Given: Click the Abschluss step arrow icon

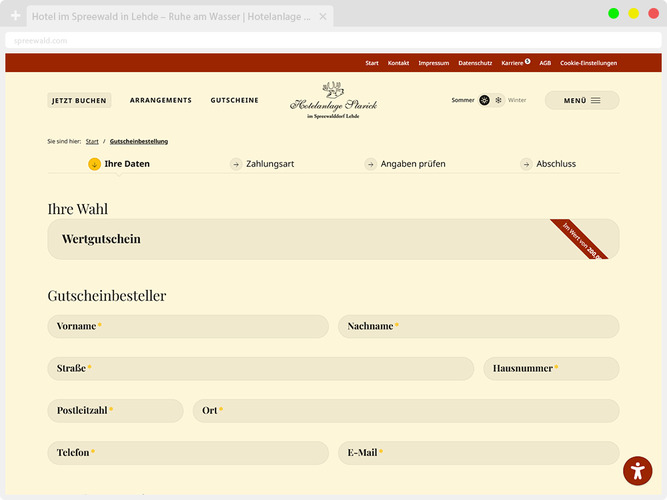Looking at the screenshot, I should click(526, 164).
